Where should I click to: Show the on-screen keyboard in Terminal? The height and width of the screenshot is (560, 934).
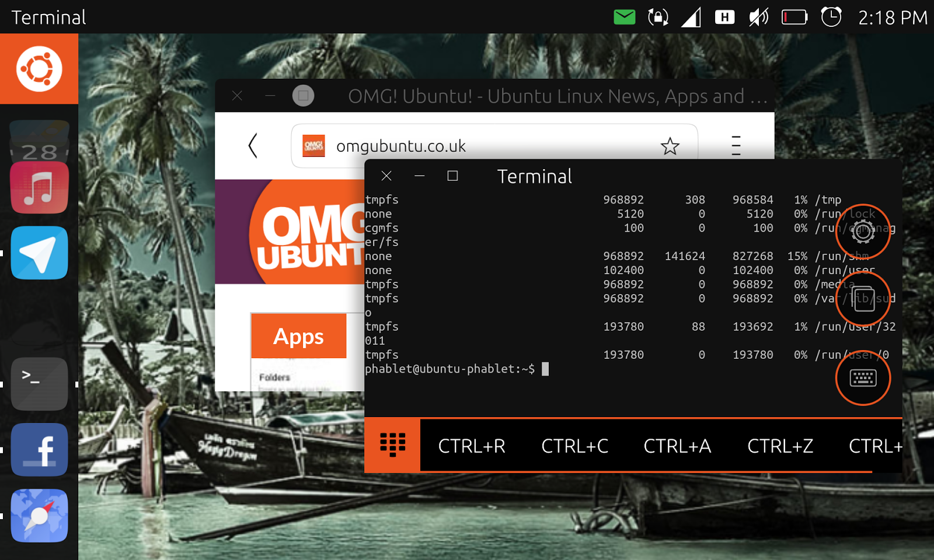click(863, 378)
